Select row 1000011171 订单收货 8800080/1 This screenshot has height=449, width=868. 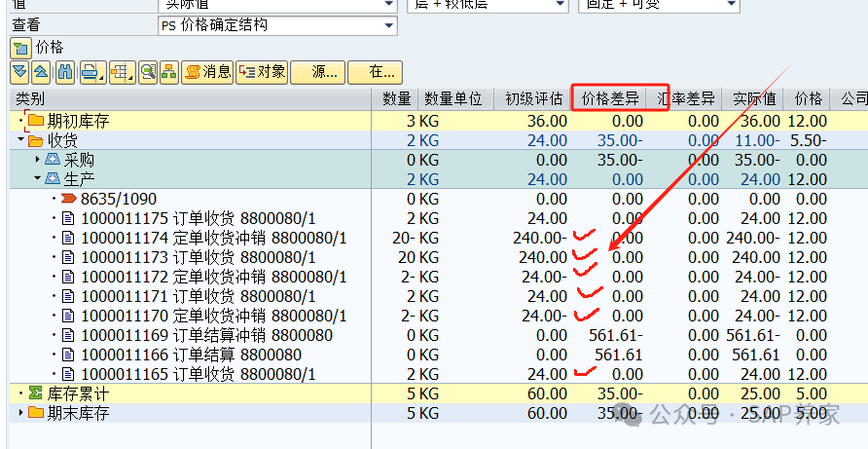click(x=199, y=296)
